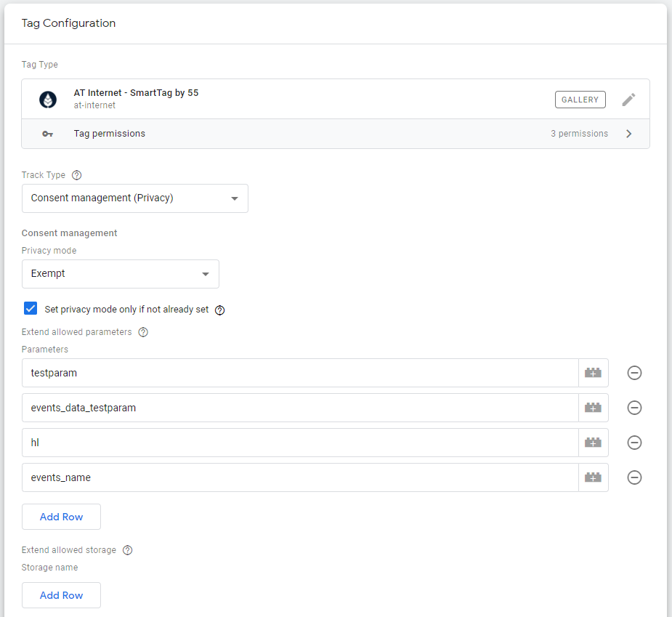Add a storage name row
Image resolution: width=672 pixels, height=617 pixels.
tap(61, 595)
